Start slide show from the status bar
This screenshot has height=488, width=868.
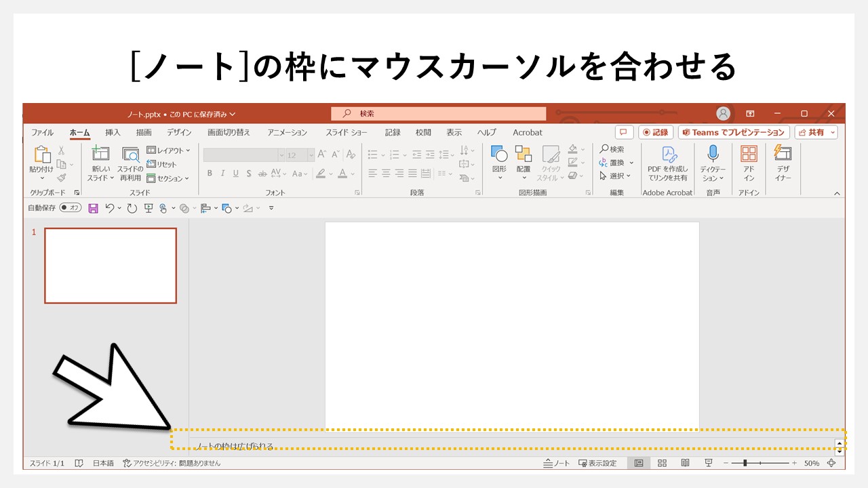click(708, 462)
